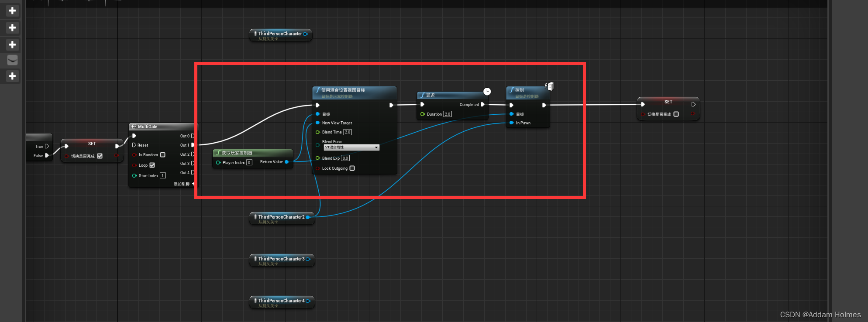Select the ThirdPersonCharacter3 reference node
This screenshot has height=322, width=868.
point(282,260)
